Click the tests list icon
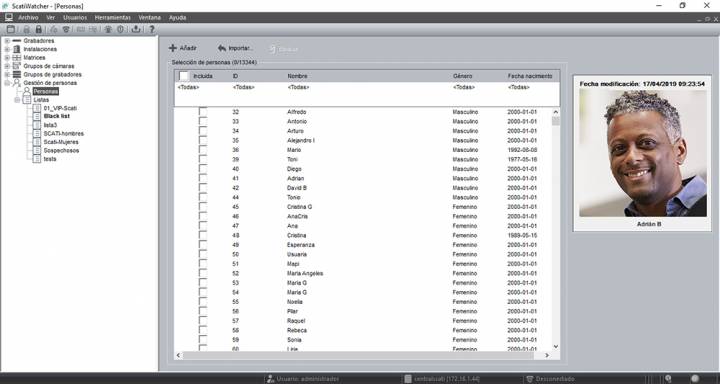Image resolution: width=720 pixels, height=384 pixels. coord(37,159)
